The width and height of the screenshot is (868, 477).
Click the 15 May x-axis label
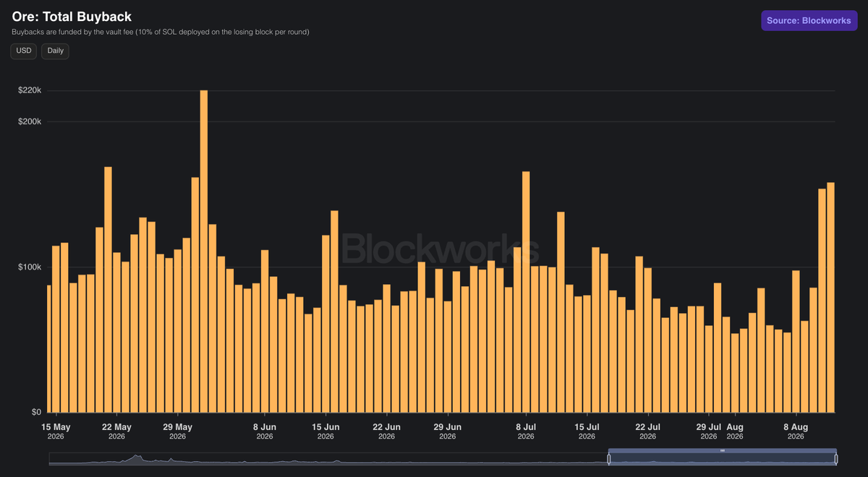tap(56, 431)
